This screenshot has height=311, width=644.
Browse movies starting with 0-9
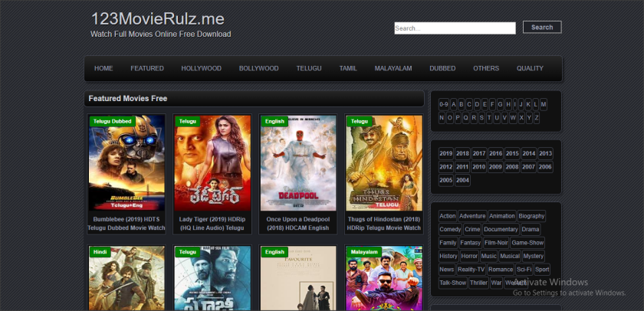click(444, 104)
